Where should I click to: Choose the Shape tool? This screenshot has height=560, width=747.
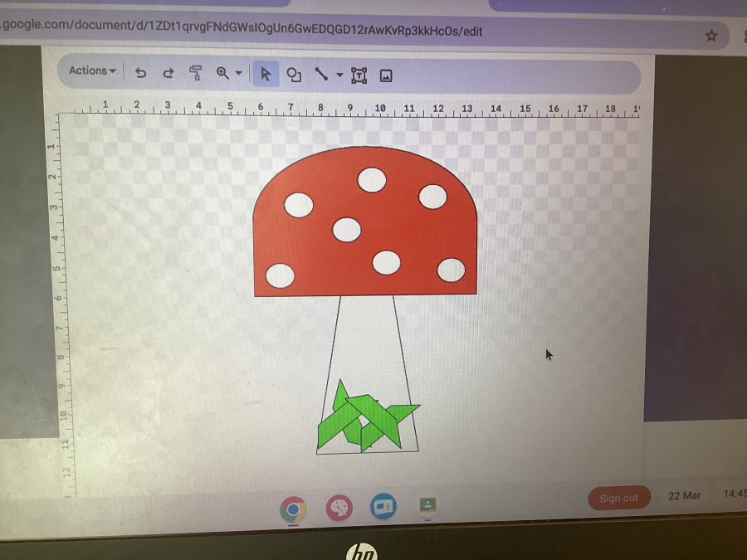pos(294,75)
